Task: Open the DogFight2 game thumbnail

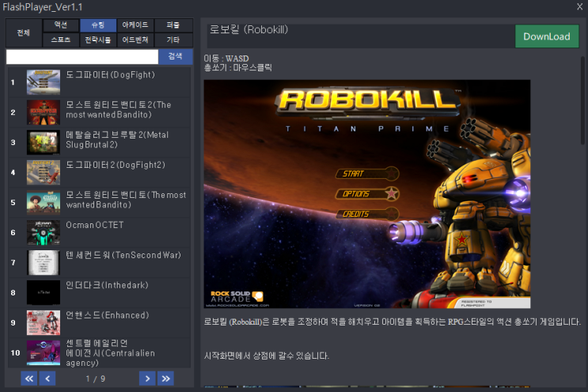Action: pos(43,172)
